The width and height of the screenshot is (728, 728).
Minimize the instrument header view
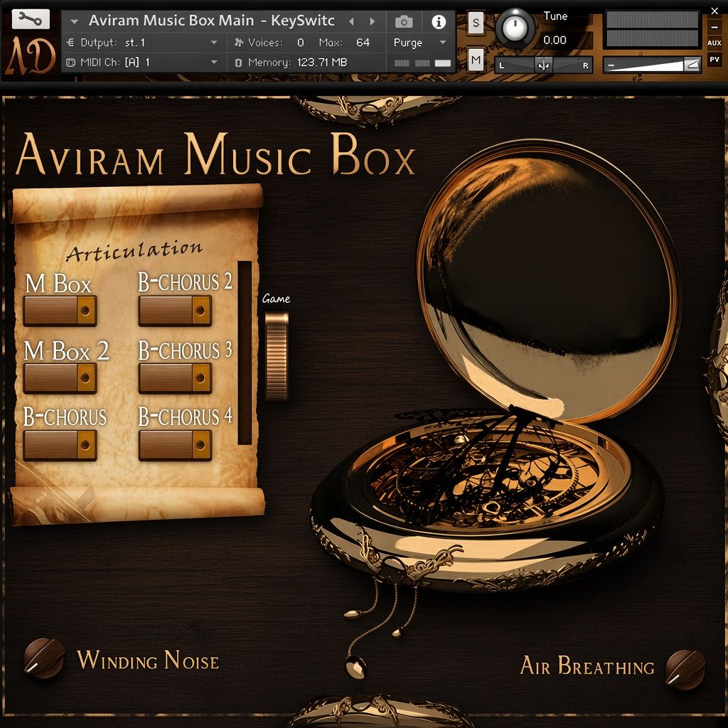tap(714, 28)
